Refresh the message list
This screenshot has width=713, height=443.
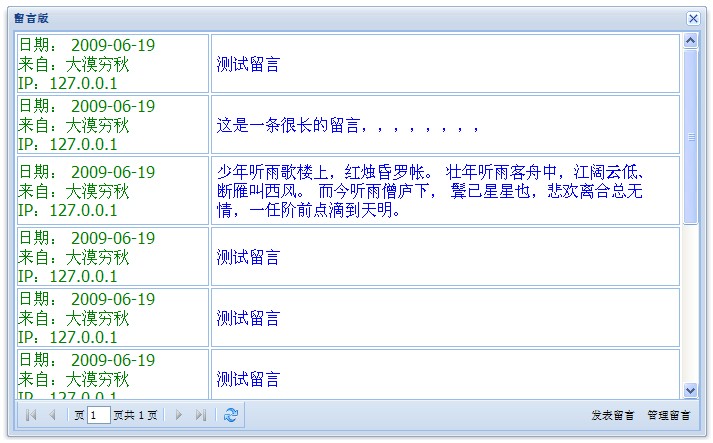click(x=231, y=415)
